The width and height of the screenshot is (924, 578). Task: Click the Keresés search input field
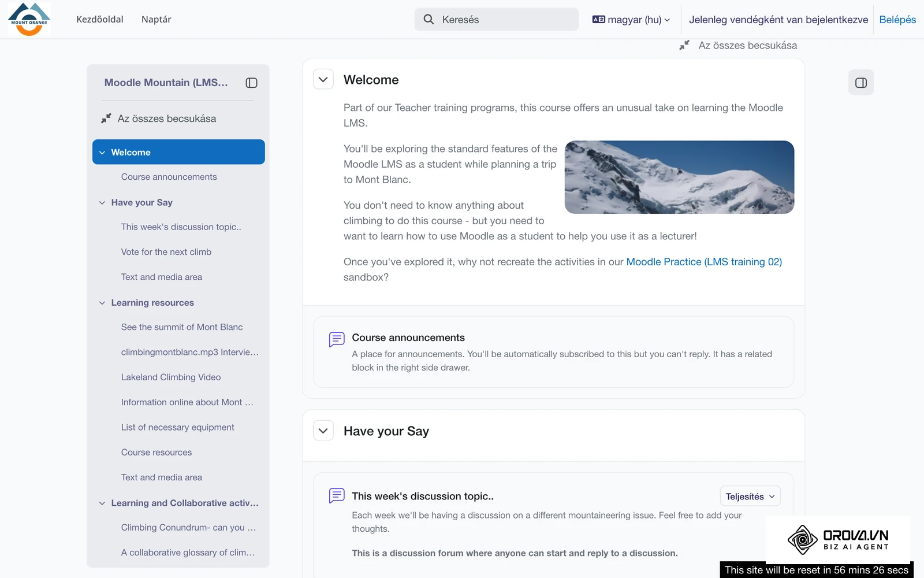pyautogui.click(x=497, y=19)
